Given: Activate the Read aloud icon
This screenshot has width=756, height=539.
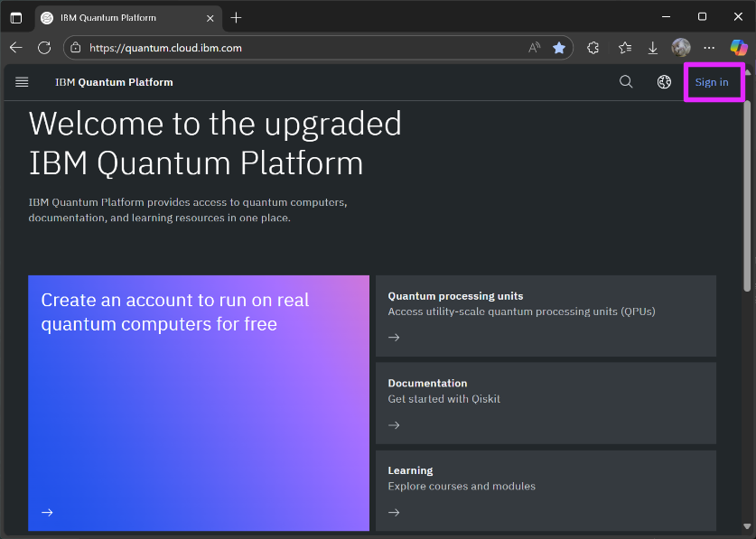Looking at the screenshot, I should point(534,48).
